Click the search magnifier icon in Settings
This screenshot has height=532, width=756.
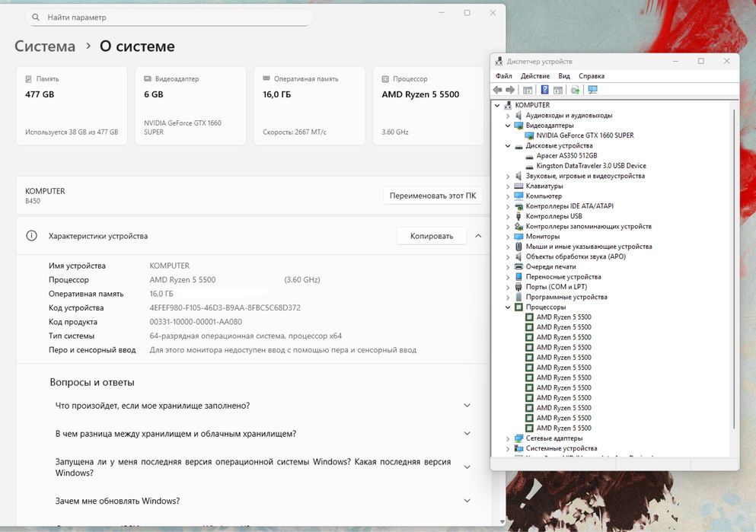point(36,18)
